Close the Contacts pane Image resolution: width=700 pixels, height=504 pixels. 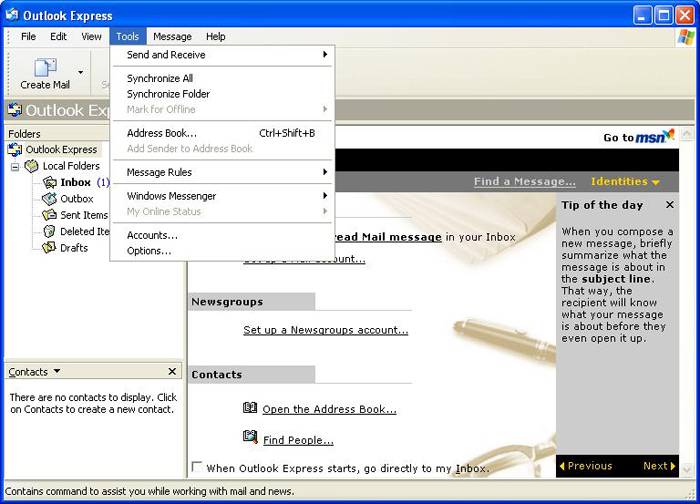172,371
